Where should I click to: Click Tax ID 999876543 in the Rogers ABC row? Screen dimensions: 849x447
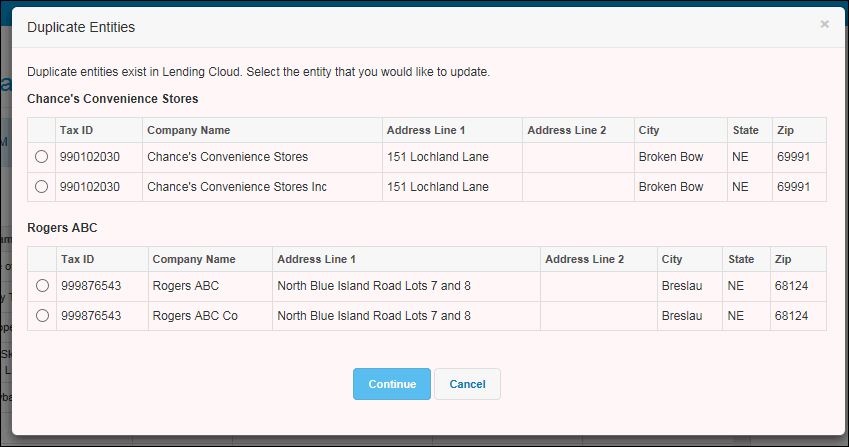tap(91, 286)
